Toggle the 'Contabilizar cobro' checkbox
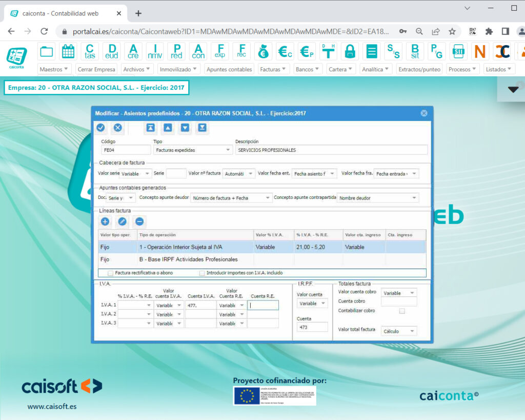 click(403, 311)
